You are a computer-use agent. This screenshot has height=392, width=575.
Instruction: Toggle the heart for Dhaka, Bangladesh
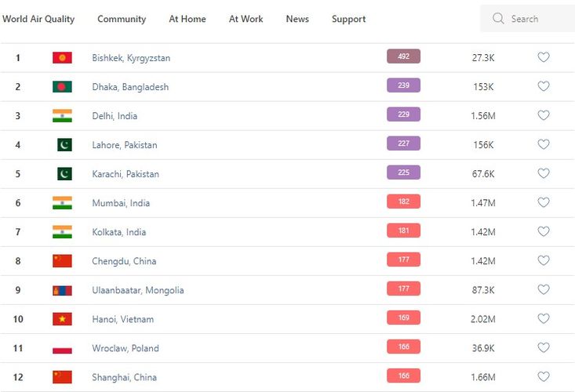[x=543, y=86]
